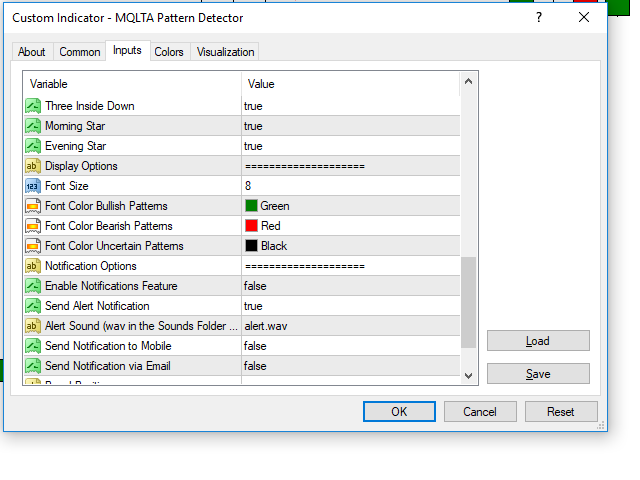
Task: Click the icon beside Send Notification via Email
Action: [33, 366]
